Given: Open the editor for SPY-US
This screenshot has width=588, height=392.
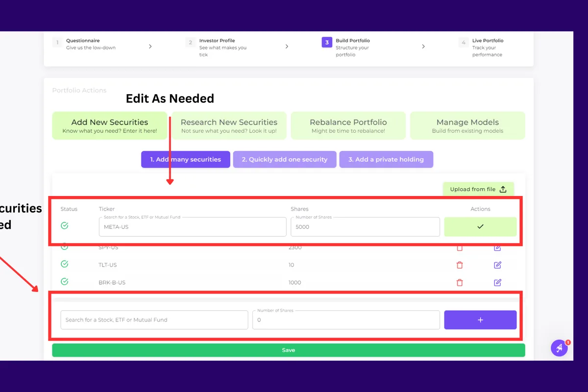Looking at the screenshot, I should (x=497, y=247).
